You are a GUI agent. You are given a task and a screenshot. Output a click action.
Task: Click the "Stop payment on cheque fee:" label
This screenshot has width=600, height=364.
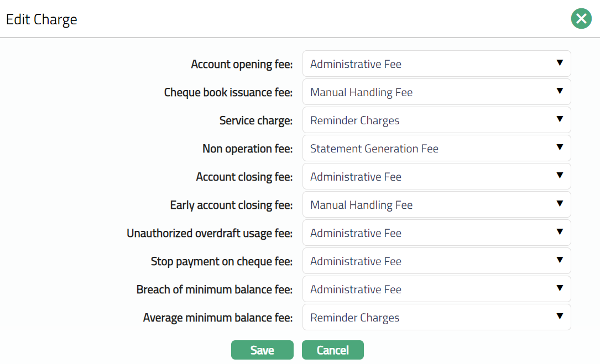click(x=221, y=262)
